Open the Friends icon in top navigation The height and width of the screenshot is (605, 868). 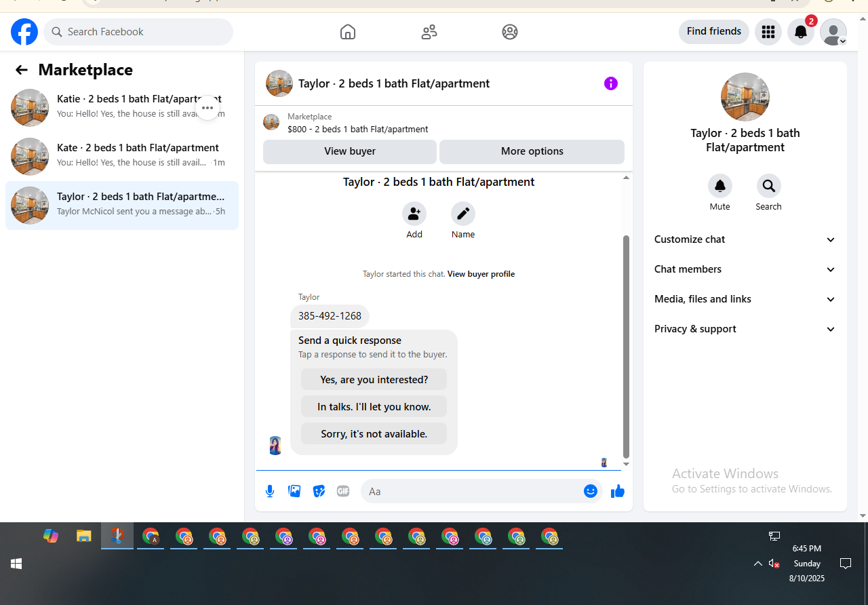click(x=429, y=32)
